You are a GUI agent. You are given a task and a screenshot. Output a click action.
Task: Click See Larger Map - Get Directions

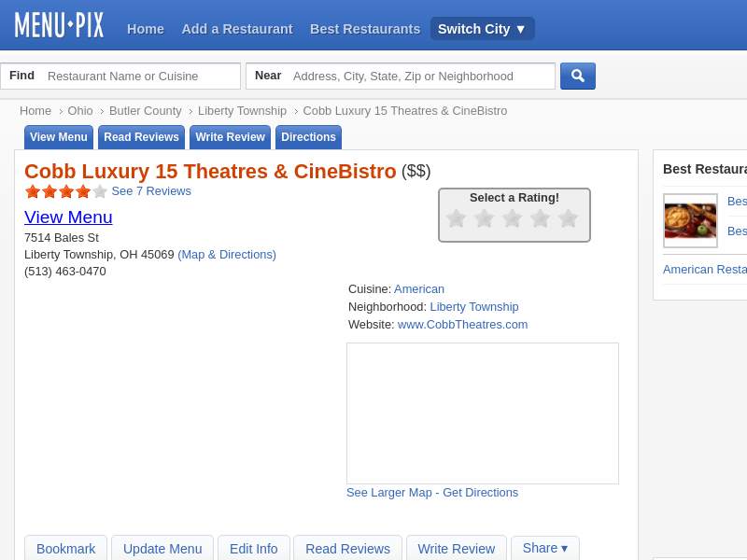432,493
